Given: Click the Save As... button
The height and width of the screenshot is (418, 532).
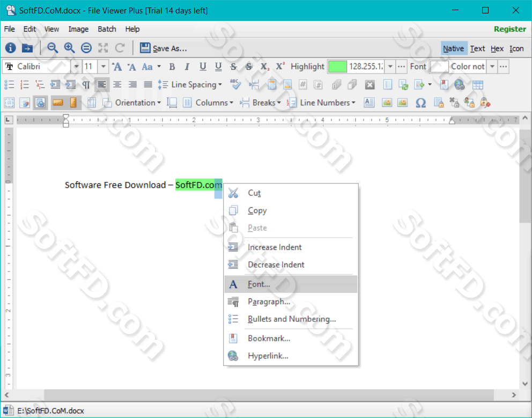Looking at the screenshot, I should tap(164, 48).
